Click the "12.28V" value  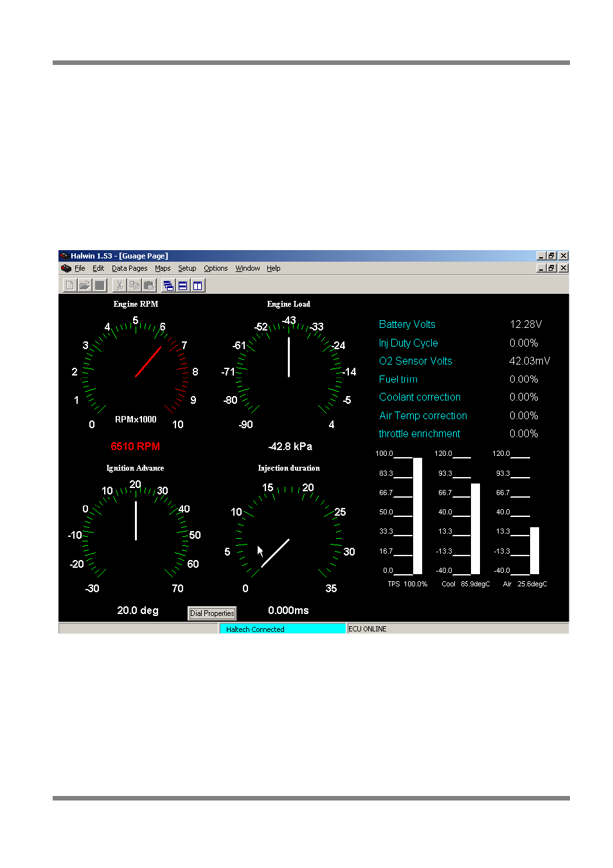click(x=526, y=325)
